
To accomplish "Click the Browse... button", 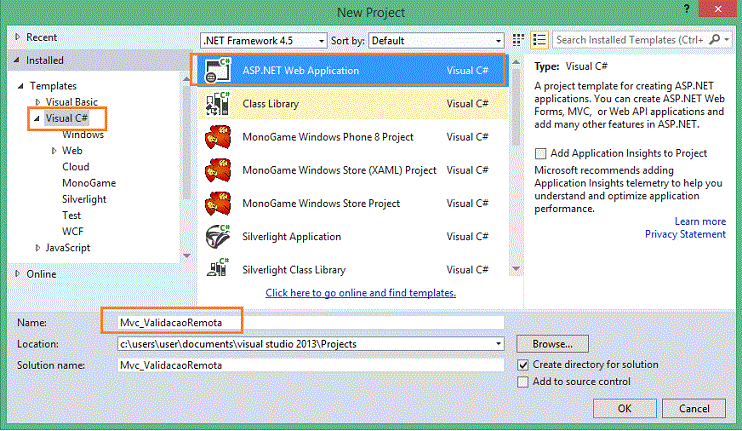I will click(x=552, y=344).
